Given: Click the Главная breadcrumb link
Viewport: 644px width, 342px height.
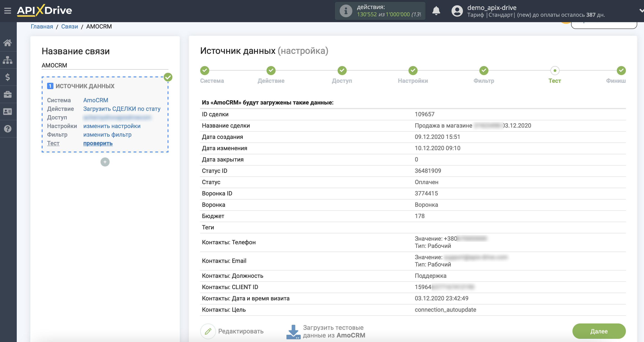Looking at the screenshot, I should coord(42,26).
